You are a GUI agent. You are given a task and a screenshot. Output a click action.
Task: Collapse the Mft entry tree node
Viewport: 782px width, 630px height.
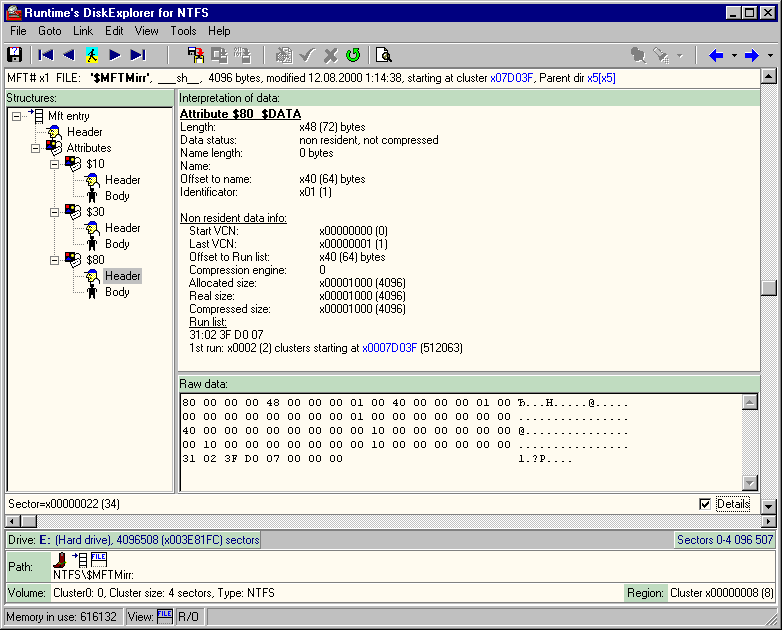(16, 116)
